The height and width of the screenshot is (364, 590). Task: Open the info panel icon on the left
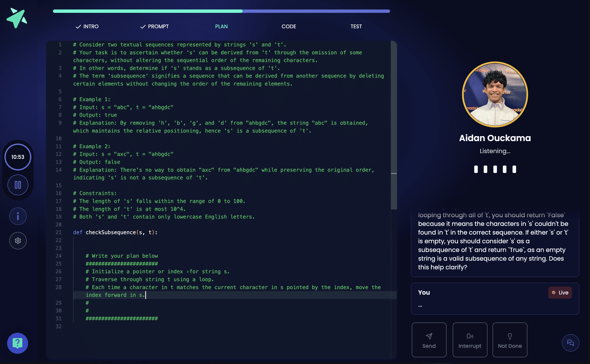[x=18, y=216]
